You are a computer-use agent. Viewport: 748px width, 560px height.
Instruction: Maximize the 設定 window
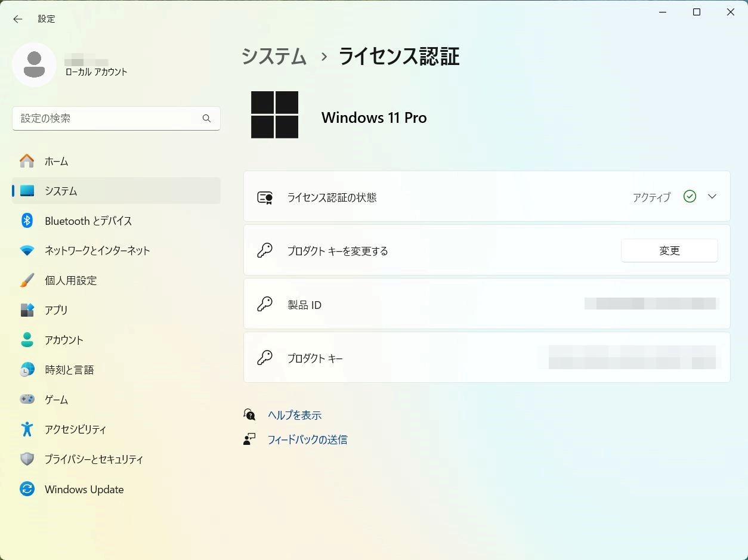696,12
